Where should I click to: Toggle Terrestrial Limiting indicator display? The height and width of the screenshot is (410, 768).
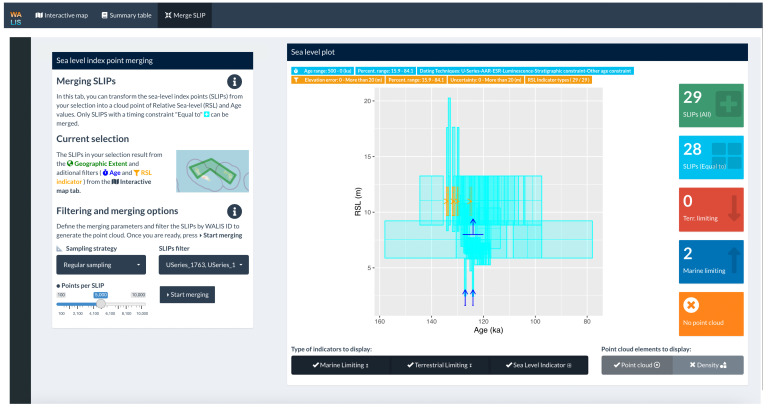click(439, 365)
